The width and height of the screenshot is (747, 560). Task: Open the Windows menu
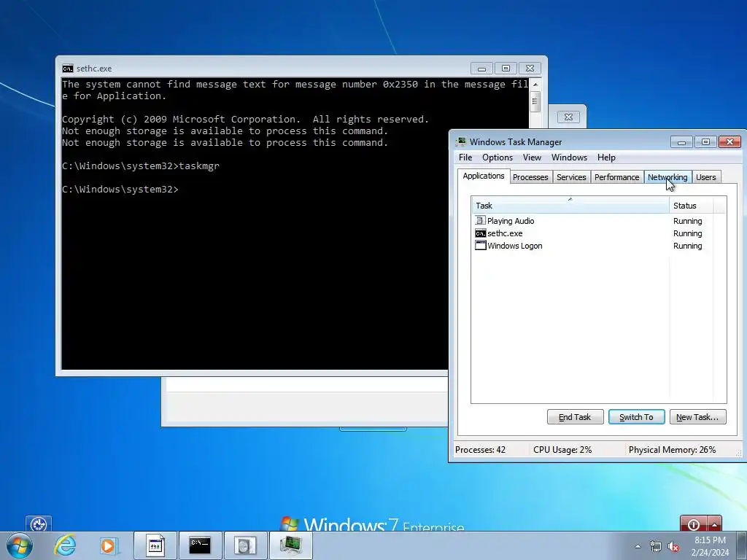point(569,157)
